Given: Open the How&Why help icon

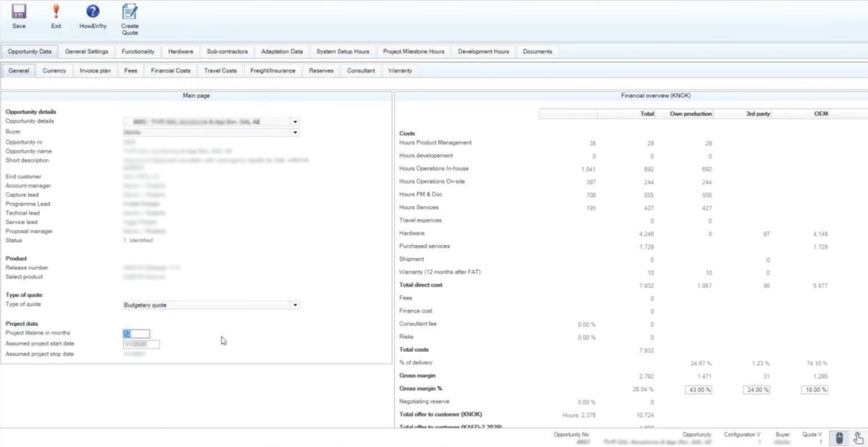Looking at the screenshot, I should [x=92, y=12].
